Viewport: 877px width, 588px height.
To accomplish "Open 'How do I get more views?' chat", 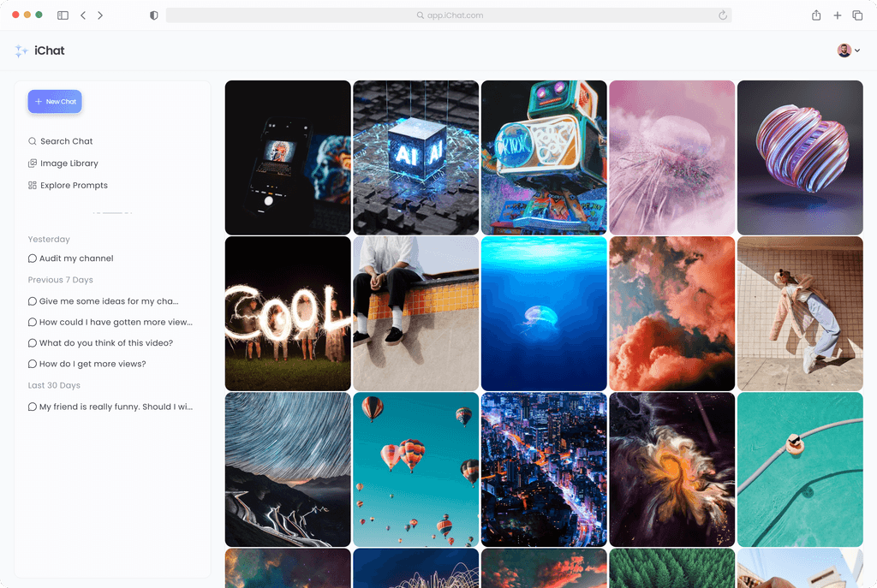I will (87, 364).
